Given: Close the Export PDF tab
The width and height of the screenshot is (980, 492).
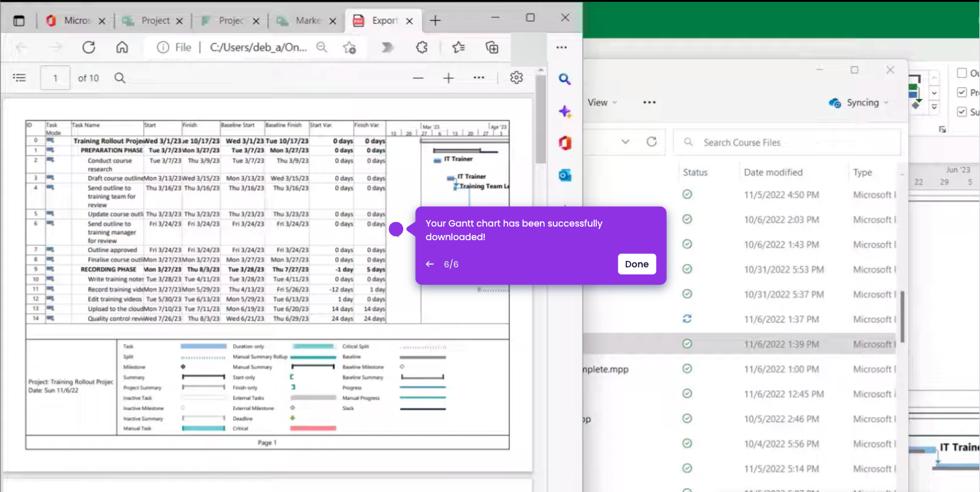Looking at the screenshot, I should 409,21.
